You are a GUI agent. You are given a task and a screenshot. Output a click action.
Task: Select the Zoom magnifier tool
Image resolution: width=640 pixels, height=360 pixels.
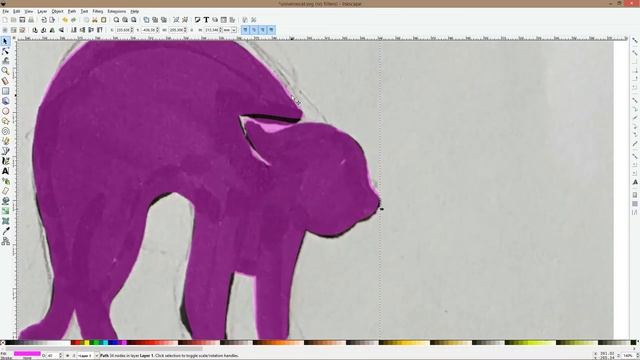pyautogui.click(x=5, y=71)
